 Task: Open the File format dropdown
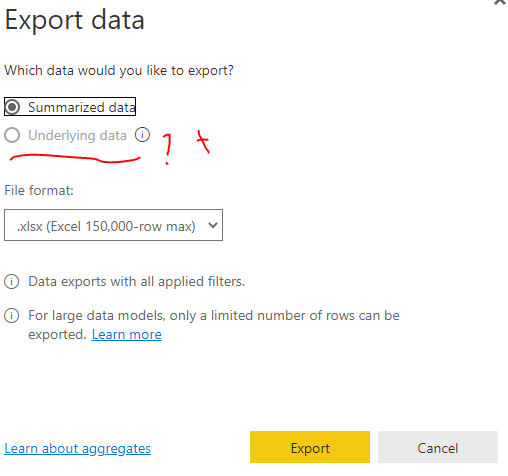pos(113,225)
